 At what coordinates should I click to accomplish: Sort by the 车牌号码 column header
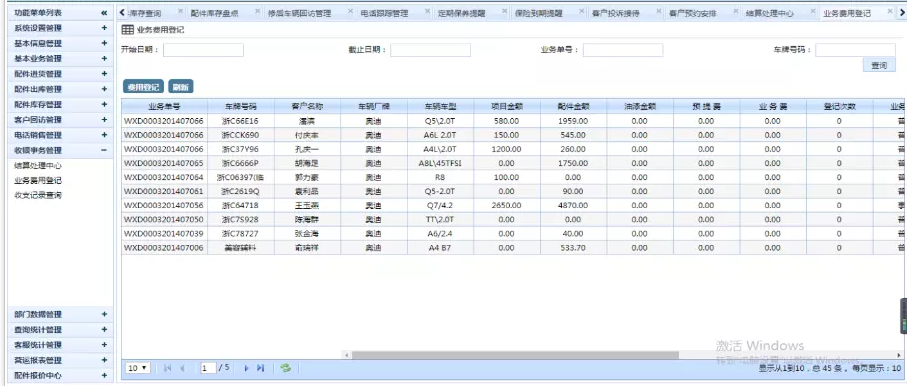click(x=241, y=106)
